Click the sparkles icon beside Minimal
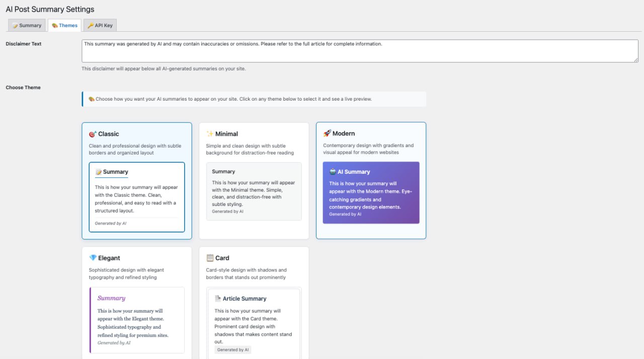 209,134
